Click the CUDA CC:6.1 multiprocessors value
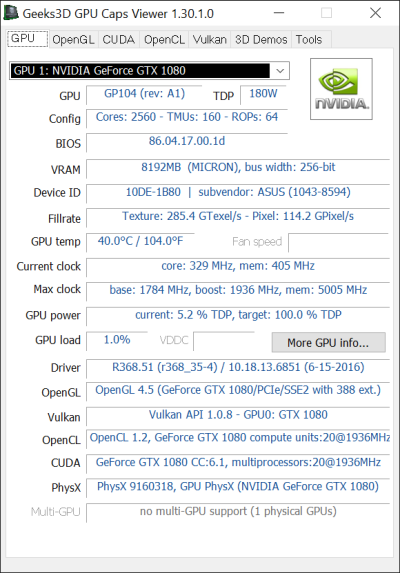 (238, 463)
